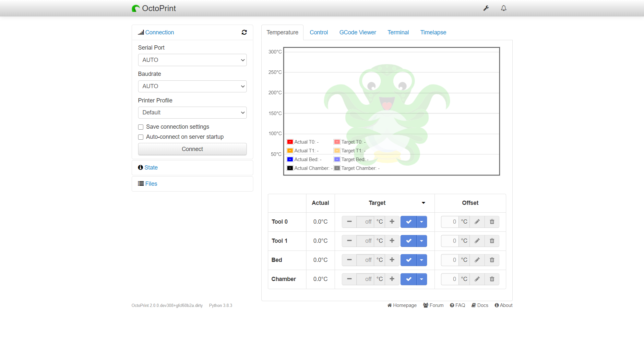Switch to the Control tab
Image resolution: width=644 pixels, height=340 pixels.
(319, 32)
